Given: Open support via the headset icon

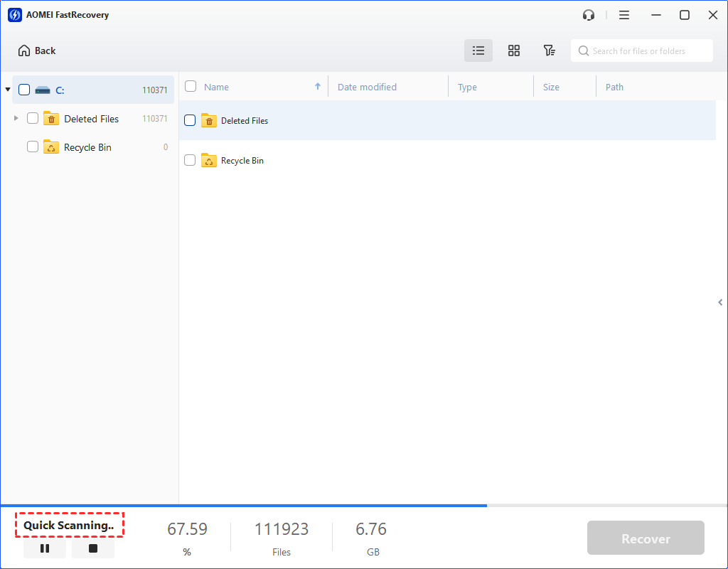Looking at the screenshot, I should tap(588, 16).
